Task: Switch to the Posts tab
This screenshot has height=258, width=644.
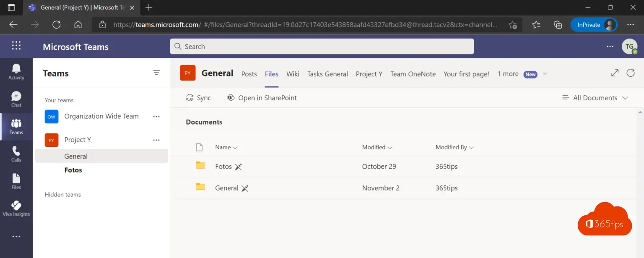Action: pos(249,74)
